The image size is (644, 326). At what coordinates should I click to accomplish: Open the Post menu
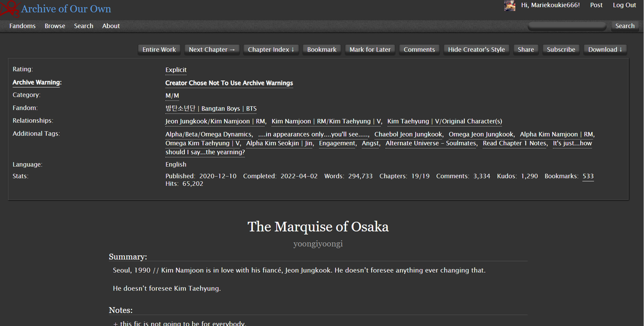click(596, 5)
